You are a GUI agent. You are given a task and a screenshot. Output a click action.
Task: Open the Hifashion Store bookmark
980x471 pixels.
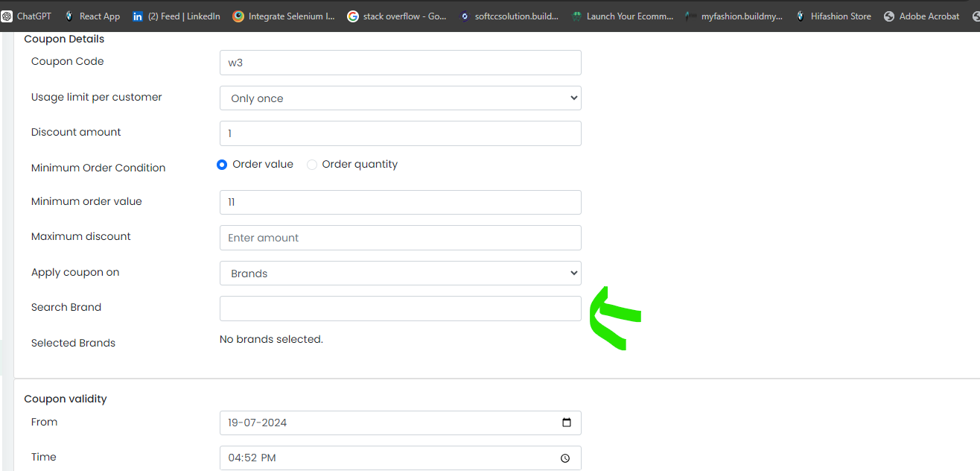834,16
